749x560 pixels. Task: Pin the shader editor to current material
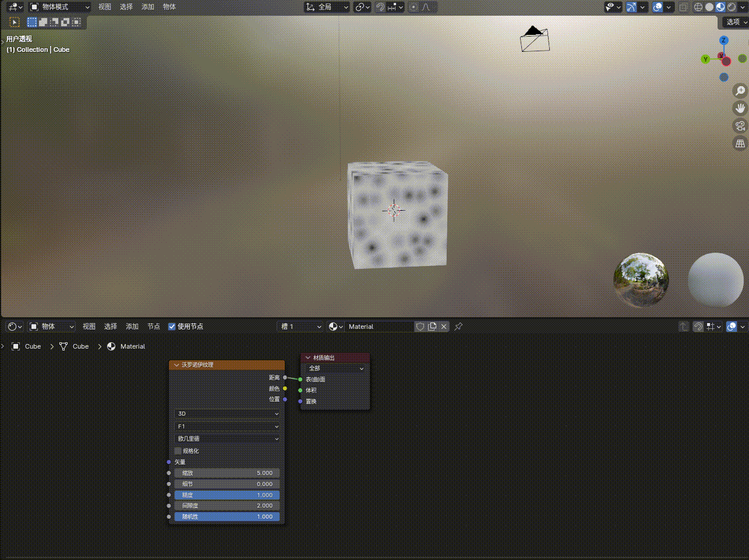[x=458, y=327]
